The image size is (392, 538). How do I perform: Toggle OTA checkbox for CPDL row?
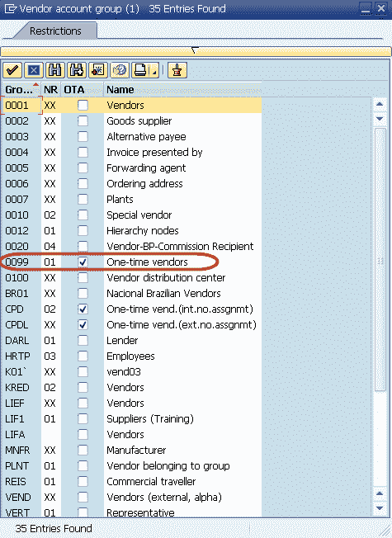(x=83, y=324)
